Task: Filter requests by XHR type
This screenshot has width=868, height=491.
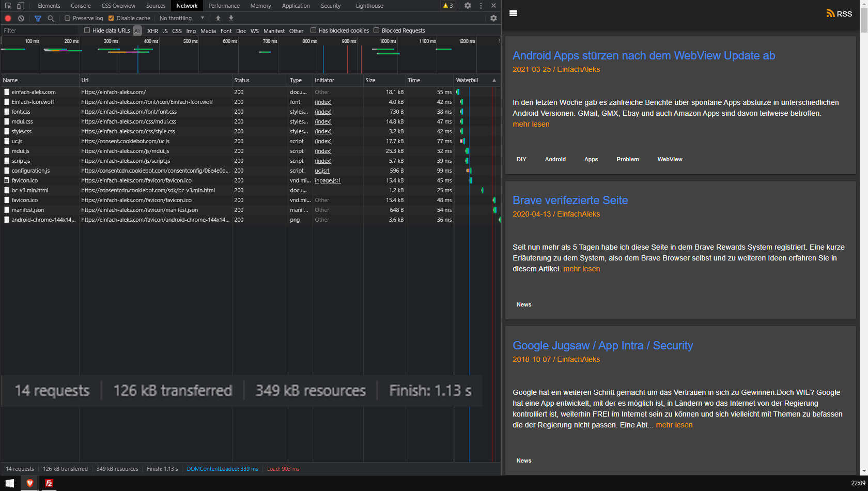Action: click(x=152, y=31)
